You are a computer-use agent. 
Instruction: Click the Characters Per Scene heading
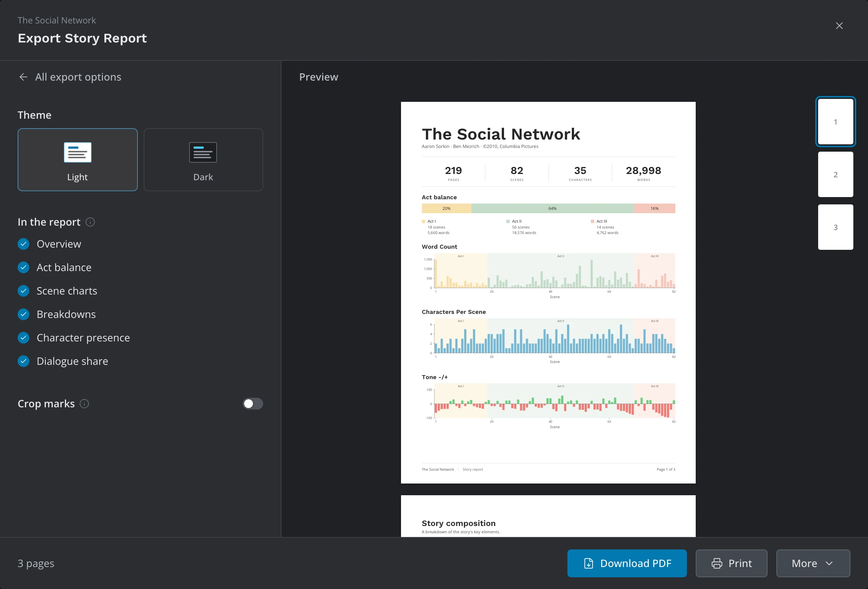[454, 312]
